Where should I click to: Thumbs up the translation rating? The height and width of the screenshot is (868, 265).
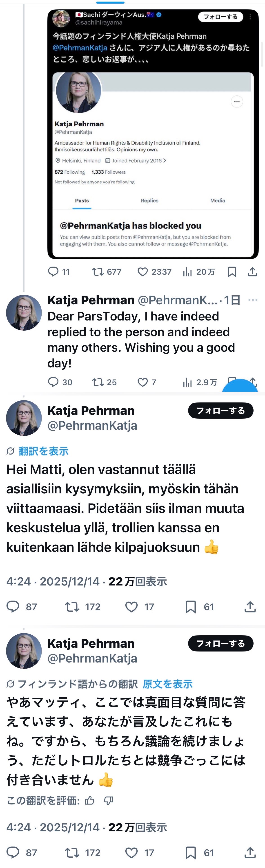click(90, 800)
